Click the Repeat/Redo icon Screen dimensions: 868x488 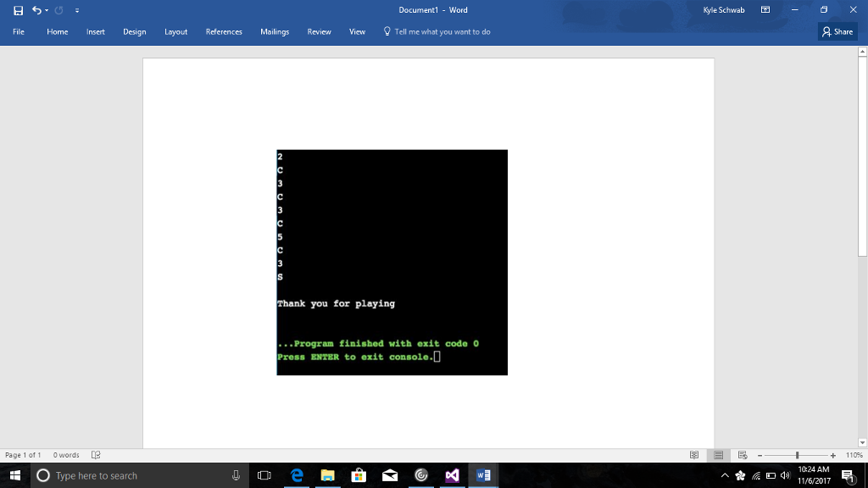pos(59,9)
